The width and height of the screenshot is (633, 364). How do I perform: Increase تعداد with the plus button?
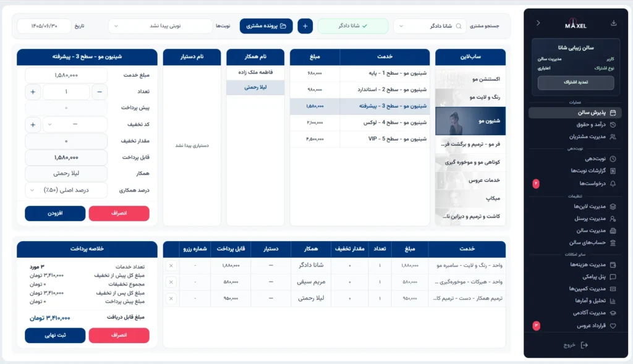[x=33, y=91]
